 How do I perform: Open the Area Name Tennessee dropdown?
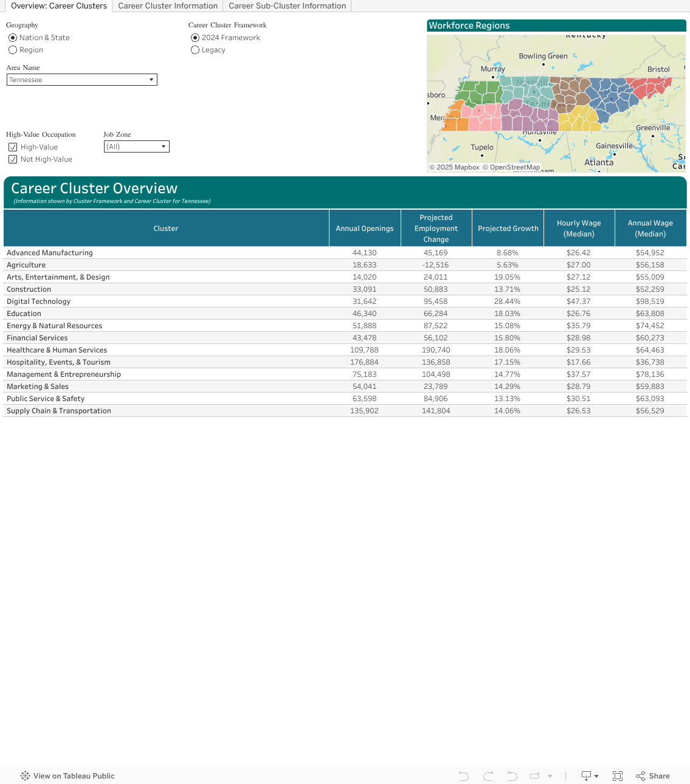coord(82,80)
